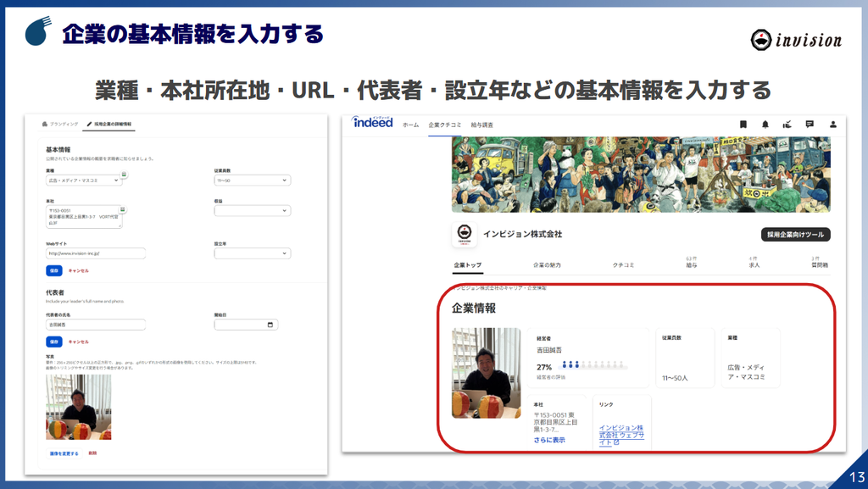The height and width of the screenshot is (489, 868).
Task: Click the 経営者の評価 27% rating bar
Action: (x=594, y=365)
